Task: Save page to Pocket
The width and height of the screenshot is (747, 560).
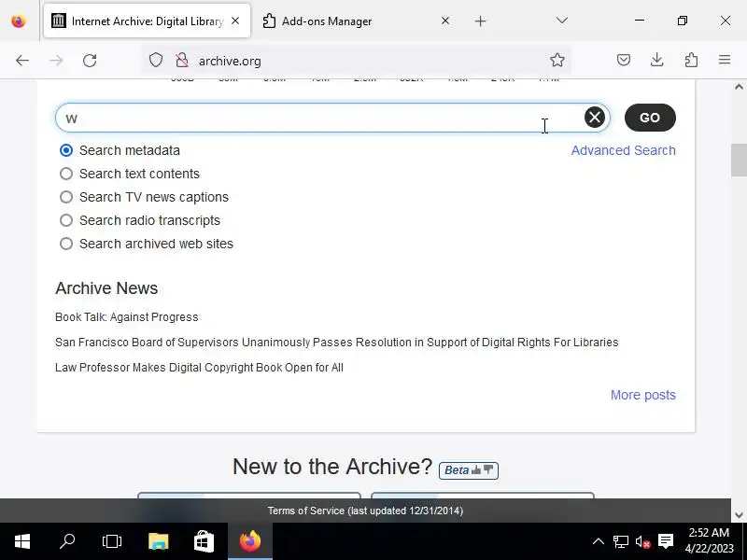Action: tap(624, 60)
